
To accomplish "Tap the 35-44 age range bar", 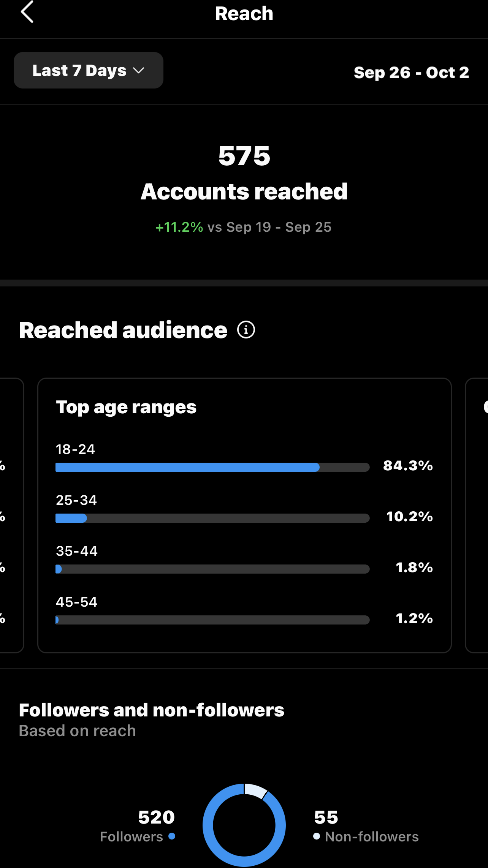I will pyautogui.click(x=212, y=569).
